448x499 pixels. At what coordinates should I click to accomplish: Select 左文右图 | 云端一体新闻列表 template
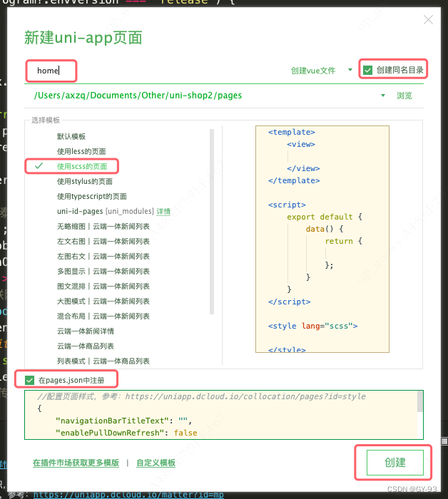pyautogui.click(x=103, y=241)
